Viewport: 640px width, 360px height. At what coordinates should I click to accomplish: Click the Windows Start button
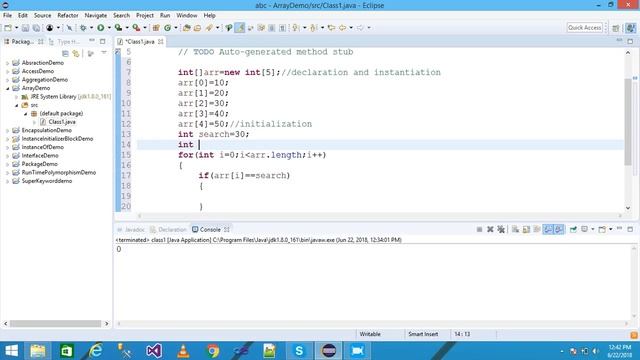(x=11, y=351)
